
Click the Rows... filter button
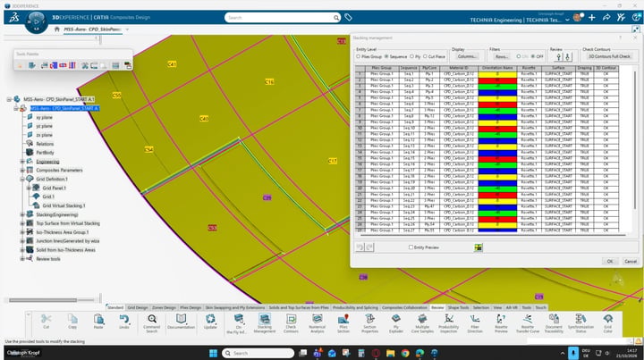click(x=501, y=56)
